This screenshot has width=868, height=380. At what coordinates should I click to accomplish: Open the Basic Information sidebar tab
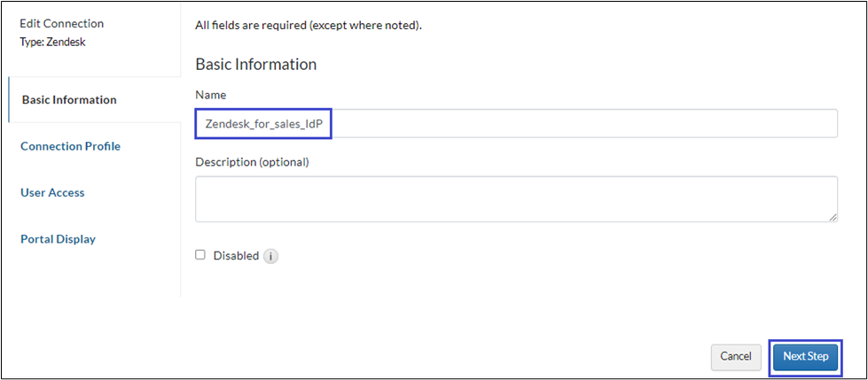click(x=69, y=100)
